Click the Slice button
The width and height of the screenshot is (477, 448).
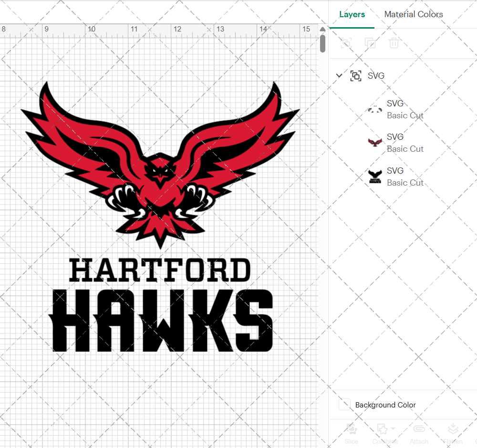click(351, 433)
